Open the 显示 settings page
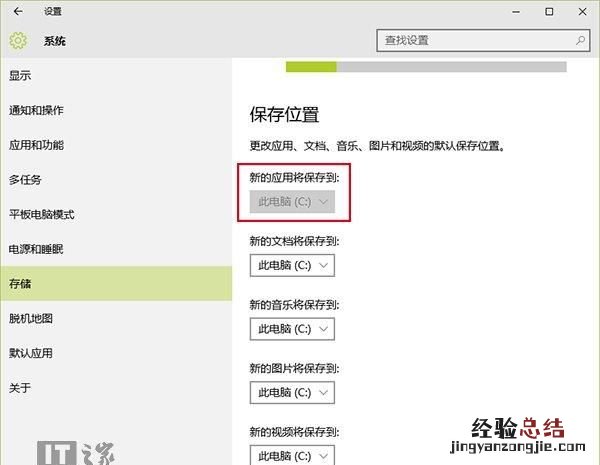 (20, 75)
